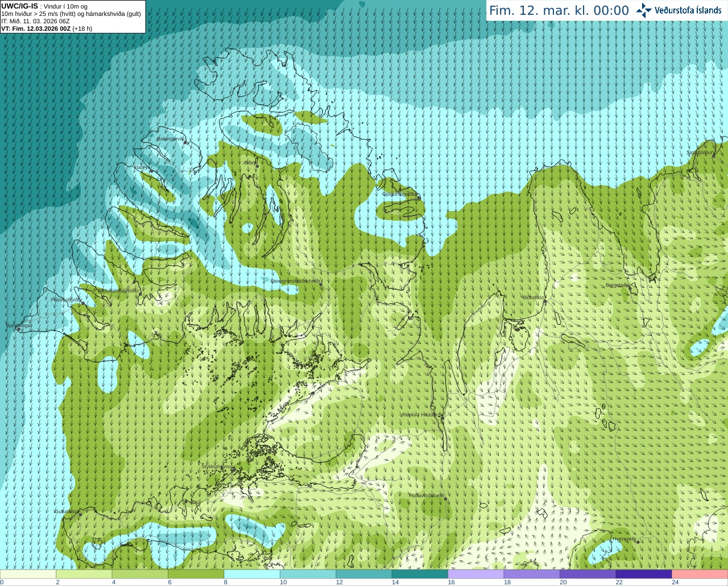Viewport: 728px width, 586px height.
Task: Click the Steingrímsfjarðarheiði station label
Action: click(296, 281)
